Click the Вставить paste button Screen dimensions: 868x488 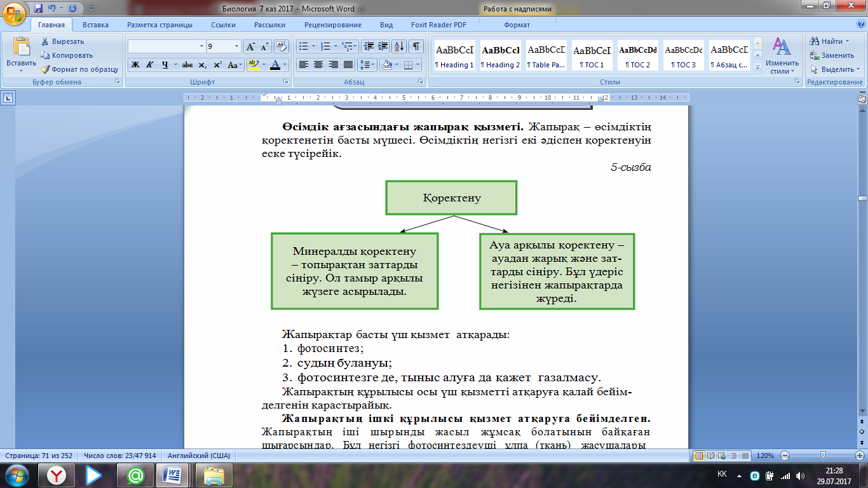pyautogui.click(x=21, y=55)
